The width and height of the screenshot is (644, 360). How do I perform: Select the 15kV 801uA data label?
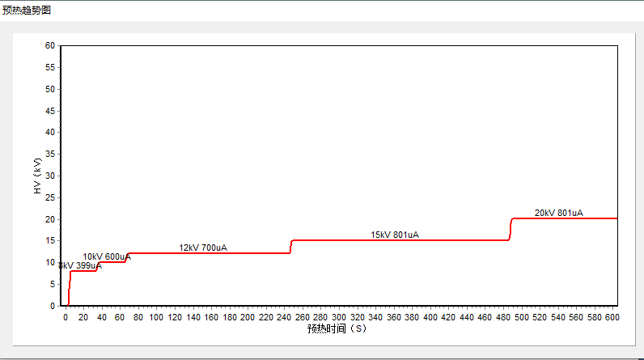click(x=395, y=235)
